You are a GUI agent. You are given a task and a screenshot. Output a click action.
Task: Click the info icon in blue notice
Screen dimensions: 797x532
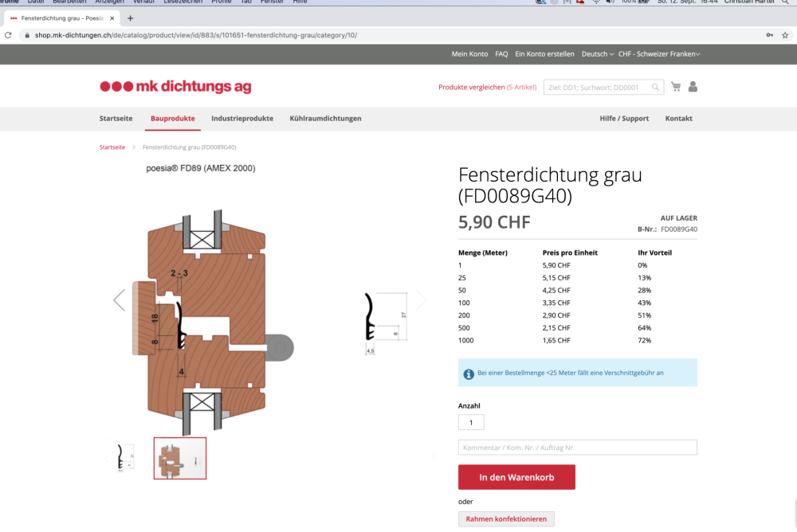coord(468,373)
